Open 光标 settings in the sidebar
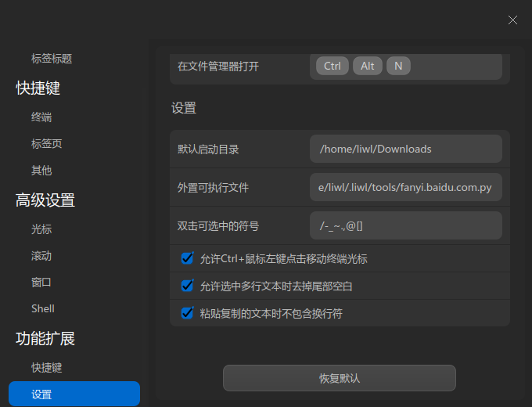Screen dimensions: 532x407 (x=41, y=229)
